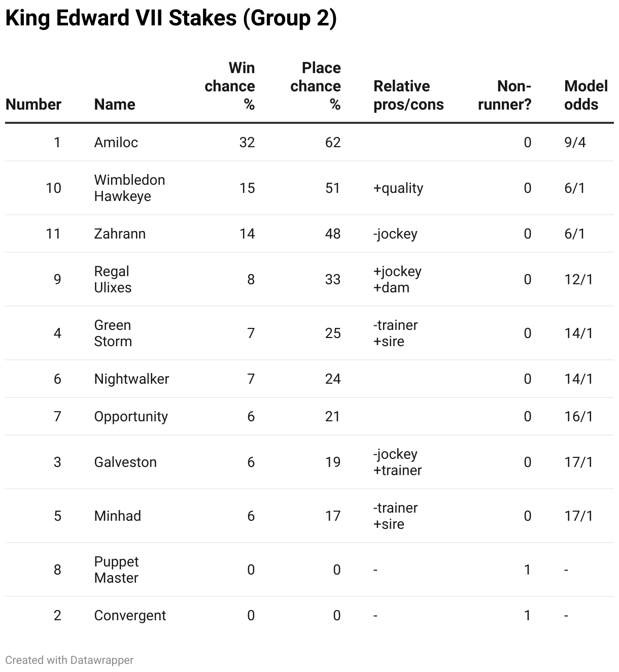This screenshot has height=672, width=619.
Task: Select the Opportunity name cell
Action: (131, 417)
